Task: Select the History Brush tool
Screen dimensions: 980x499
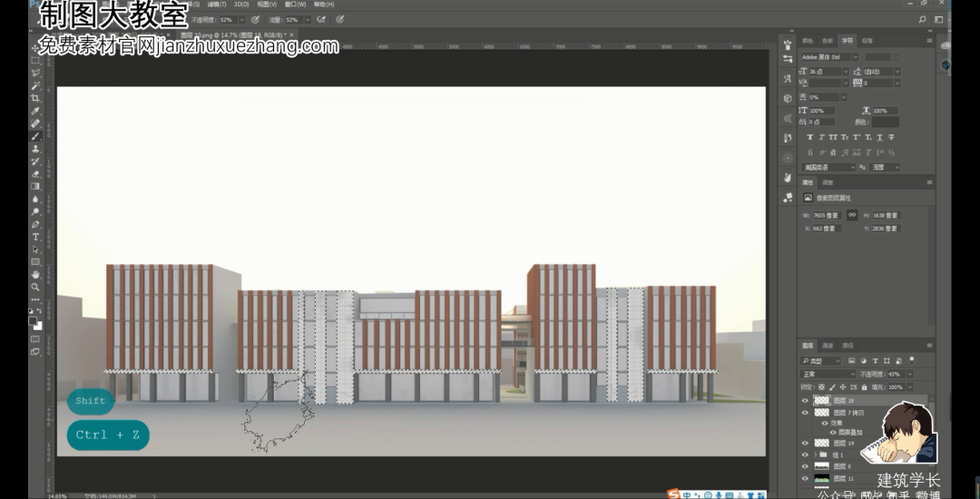Action: pos(35,161)
